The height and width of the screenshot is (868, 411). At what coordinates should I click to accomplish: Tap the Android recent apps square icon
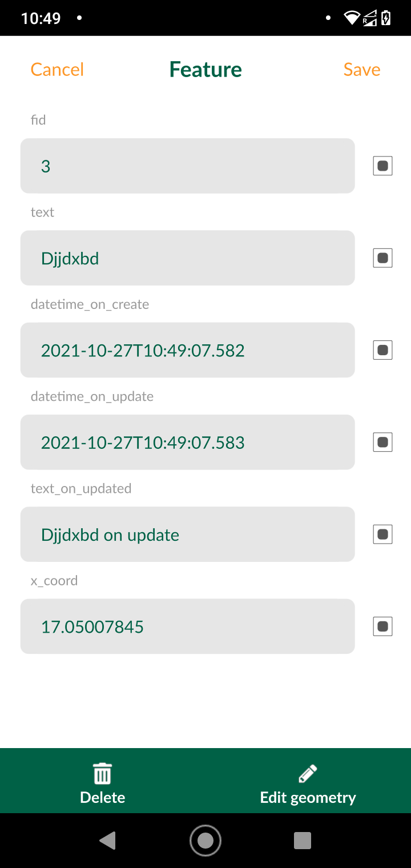(303, 841)
